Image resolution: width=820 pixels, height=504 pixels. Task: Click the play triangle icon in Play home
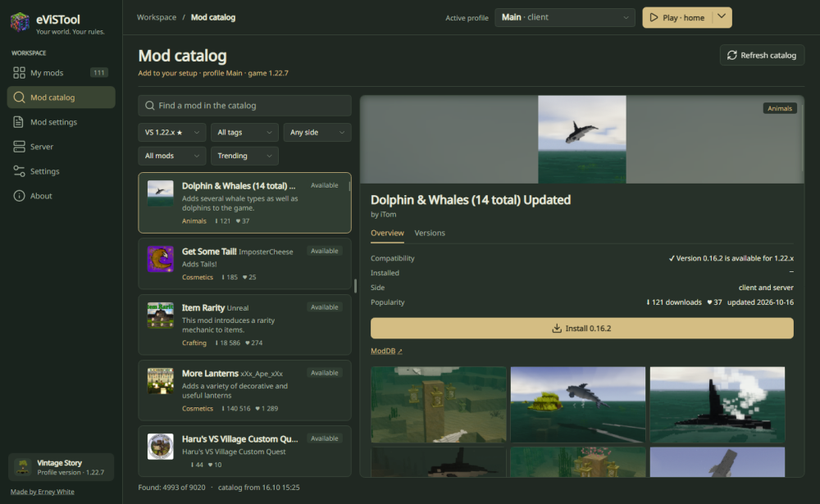point(654,17)
